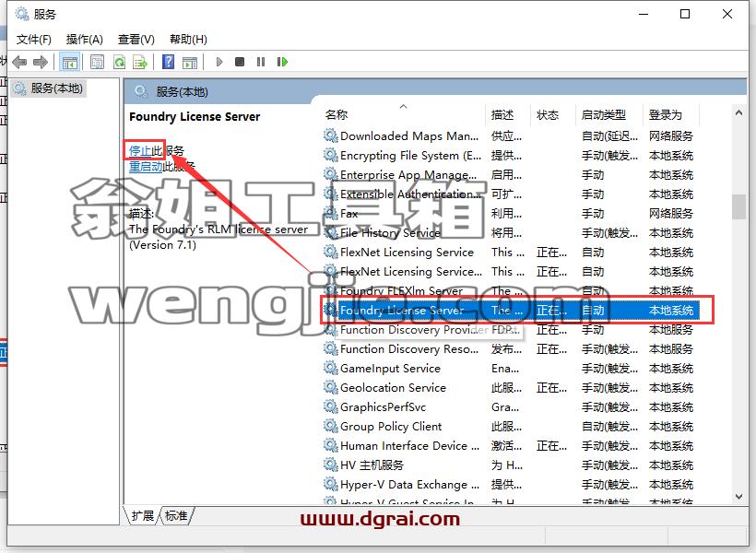Image resolution: width=756 pixels, height=553 pixels.
Task: Click the Stop Service square button
Action: point(240,62)
